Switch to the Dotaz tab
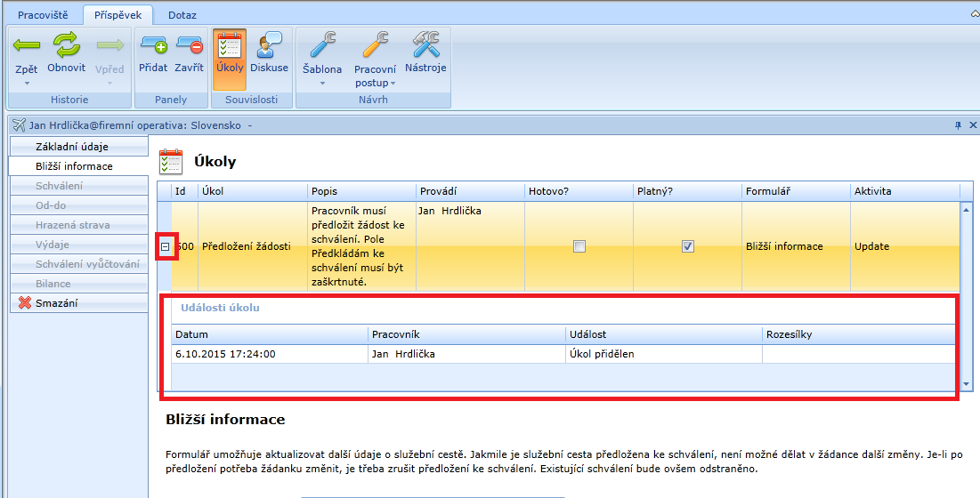 (182, 15)
